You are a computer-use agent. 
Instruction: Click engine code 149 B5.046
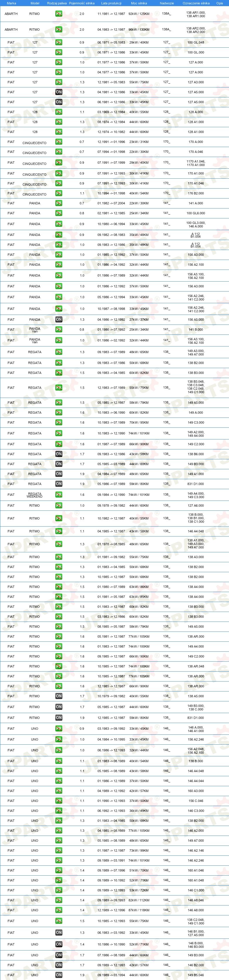195,975
